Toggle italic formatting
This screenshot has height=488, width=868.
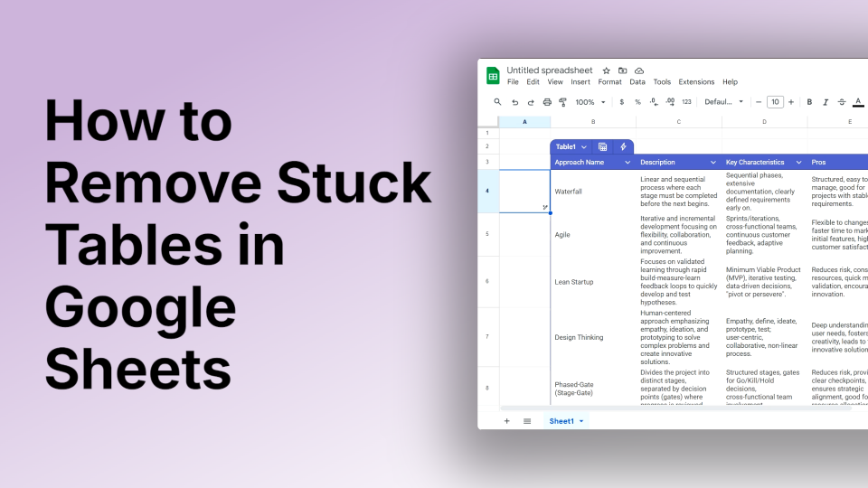pos(826,102)
